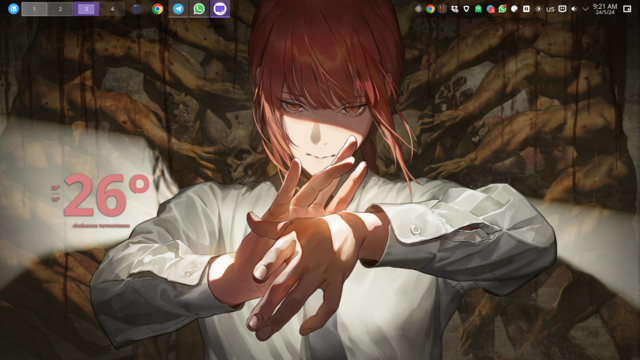Open the 9:21 AM clock calendar

click(604, 9)
